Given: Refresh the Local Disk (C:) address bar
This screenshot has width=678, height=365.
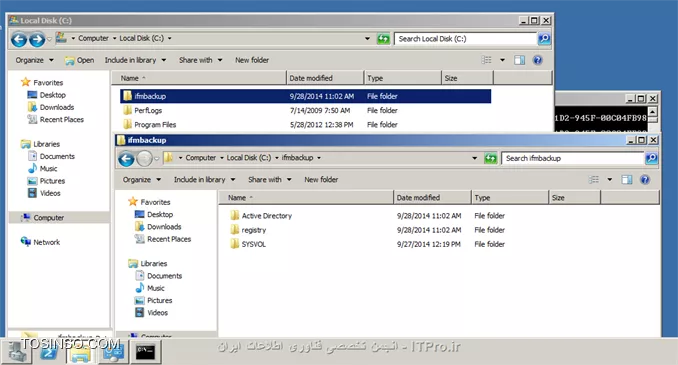Looking at the screenshot, I should coord(383,39).
